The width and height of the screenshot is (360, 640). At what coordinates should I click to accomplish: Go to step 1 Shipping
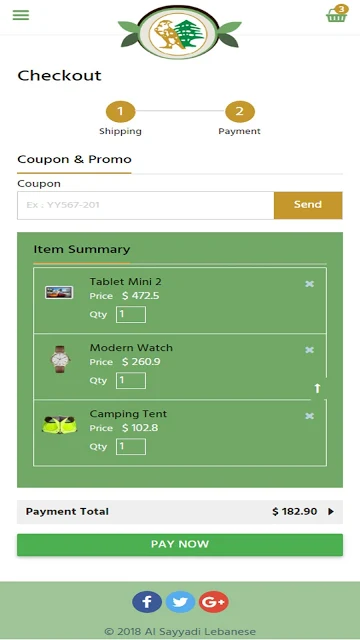[x=120, y=112]
